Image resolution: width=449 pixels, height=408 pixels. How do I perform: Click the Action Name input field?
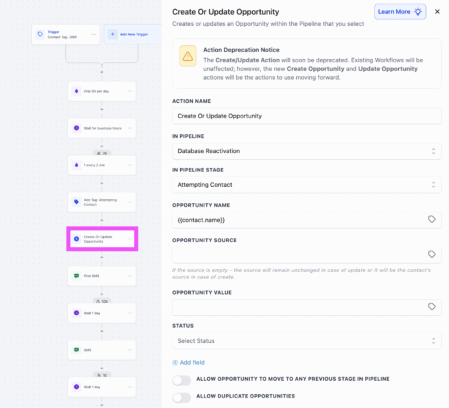pyautogui.click(x=307, y=116)
